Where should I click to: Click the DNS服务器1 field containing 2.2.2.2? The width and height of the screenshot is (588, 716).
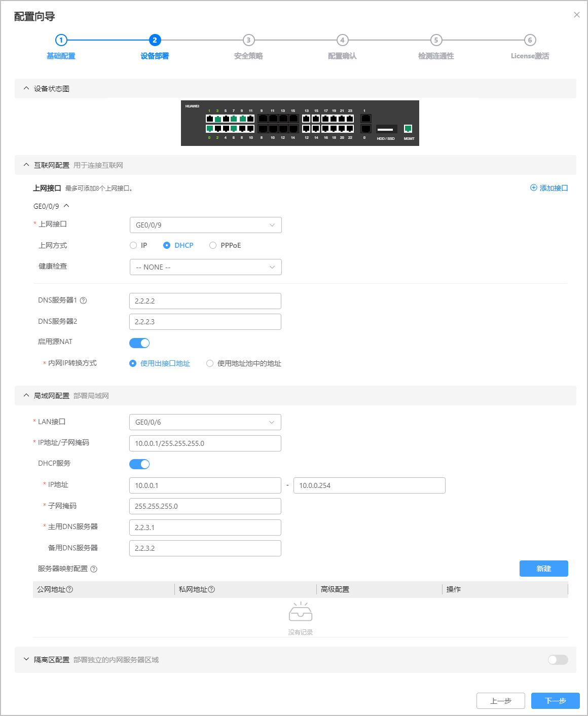205,301
